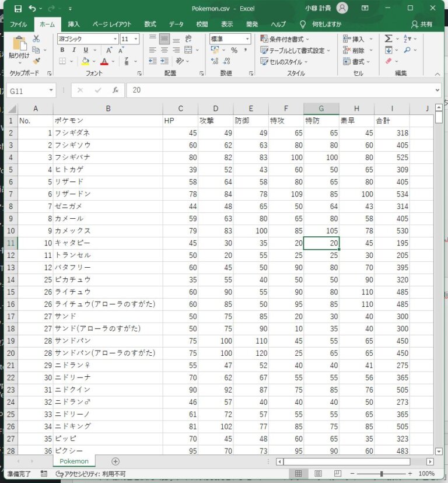Screen dimensions: 448x483
Task: Apply the comma style number format
Action: pos(246,50)
